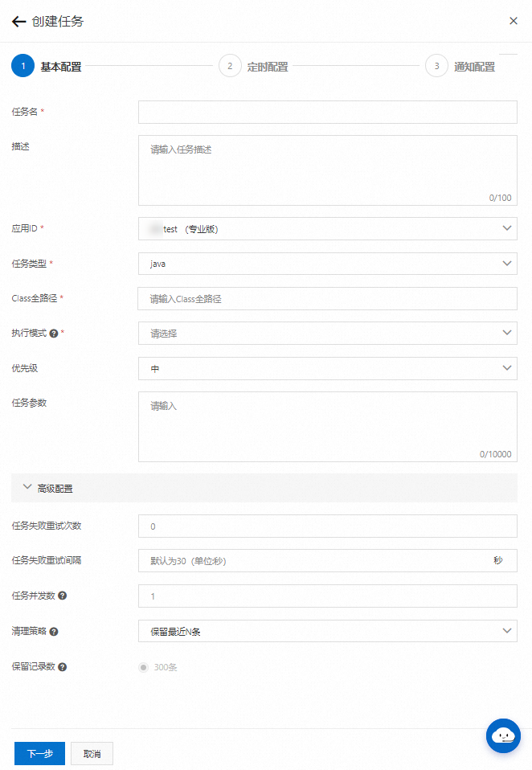Image resolution: width=532 pixels, height=770 pixels.
Task: Click the 任务失败重试次数 input
Action: click(x=328, y=526)
